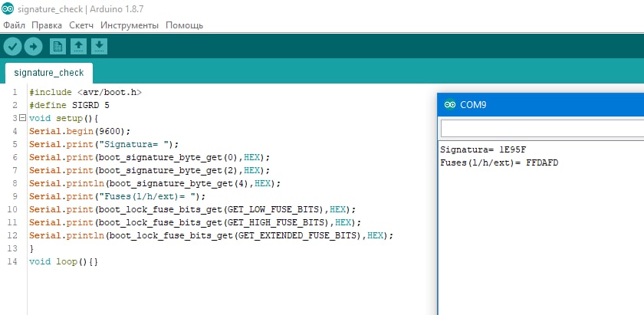644x315 pixels.
Task: Open the Инструменты menu
Action: pyautogui.click(x=130, y=25)
